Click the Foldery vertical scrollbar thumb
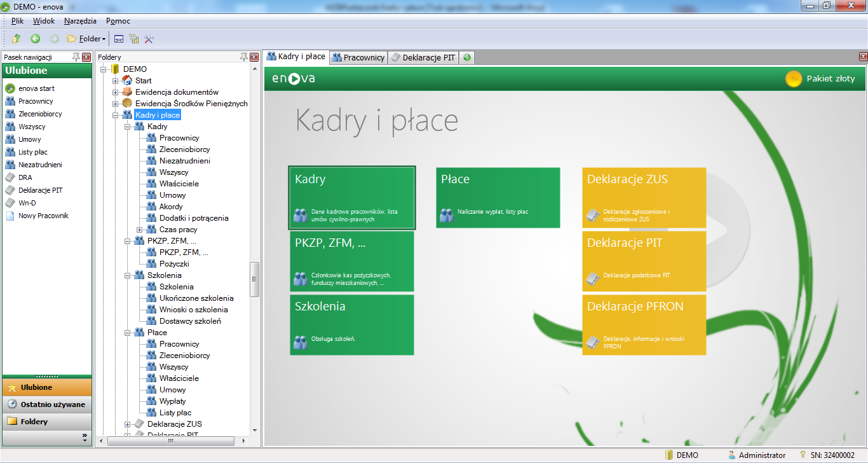 pos(255,279)
